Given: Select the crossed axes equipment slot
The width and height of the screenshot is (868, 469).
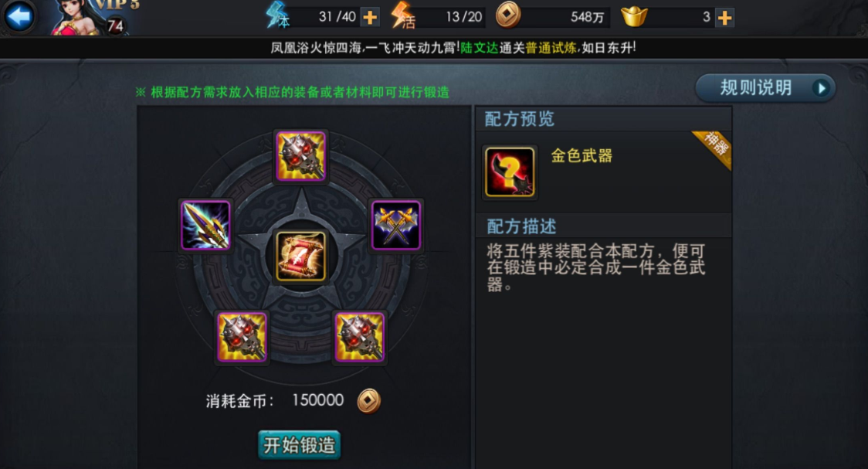Looking at the screenshot, I should (396, 226).
